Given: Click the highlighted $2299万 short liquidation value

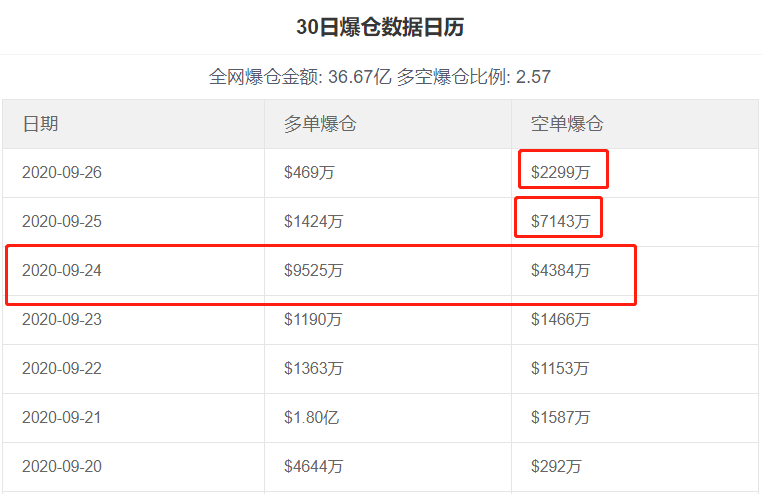Looking at the screenshot, I should [560, 173].
